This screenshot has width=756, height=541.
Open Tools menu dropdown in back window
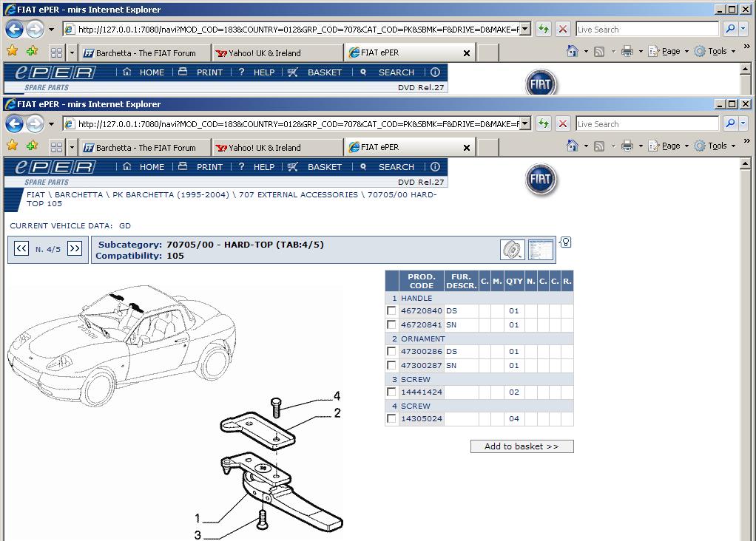point(733,52)
